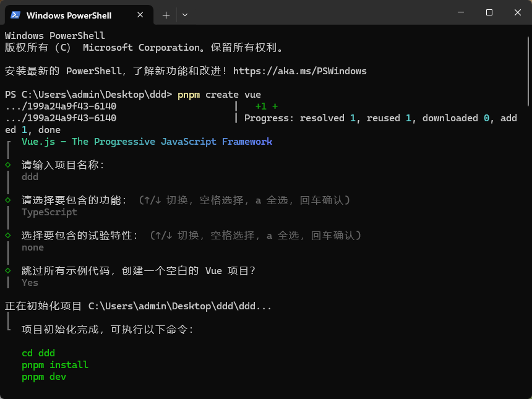This screenshot has width=532, height=399.
Task: Minimize the terminal window
Action: (461, 12)
